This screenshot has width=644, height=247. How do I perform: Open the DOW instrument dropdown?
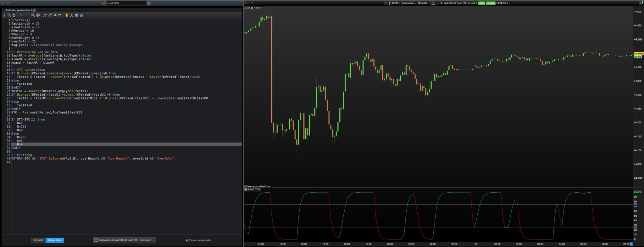tap(396, 3)
